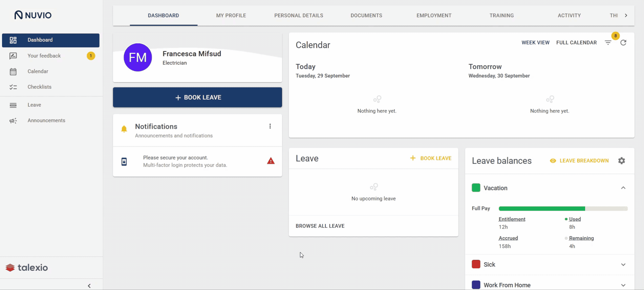Image resolution: width=644 pixels, height=290 pixels.
Task: Click the Dashboard grid icon
Action: tap(13, 40)
